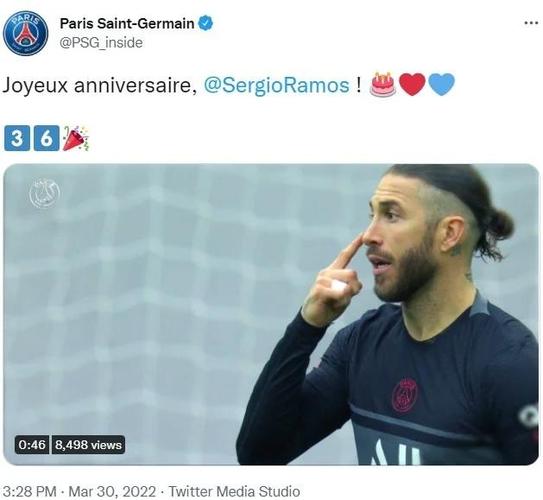Click the blue verified badge
The width and height of the screenshot is (543, 500).
205,24
